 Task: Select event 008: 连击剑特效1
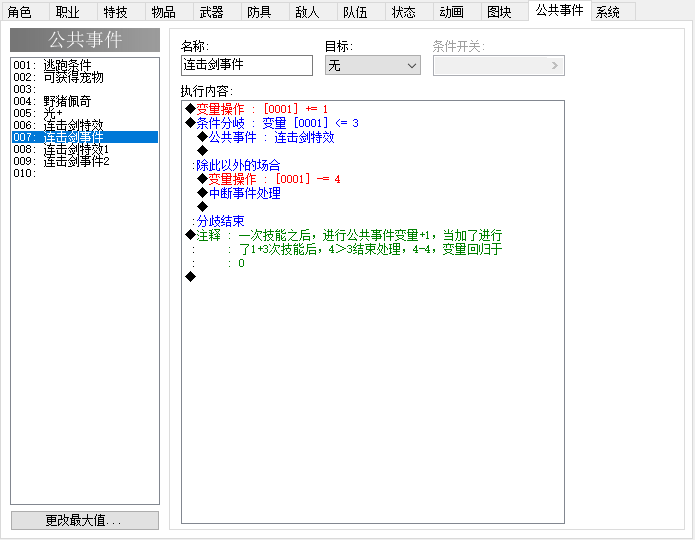pos(85,149)
